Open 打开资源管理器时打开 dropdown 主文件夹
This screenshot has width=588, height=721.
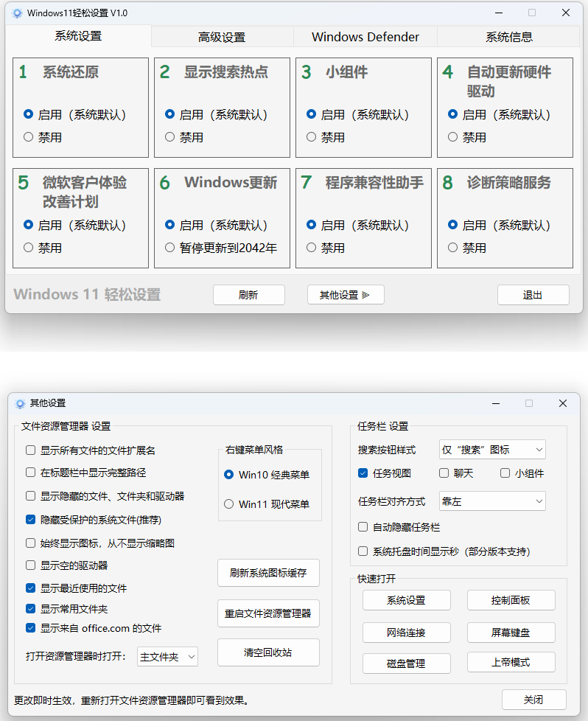pyautogui.click(x=168, y=657)
